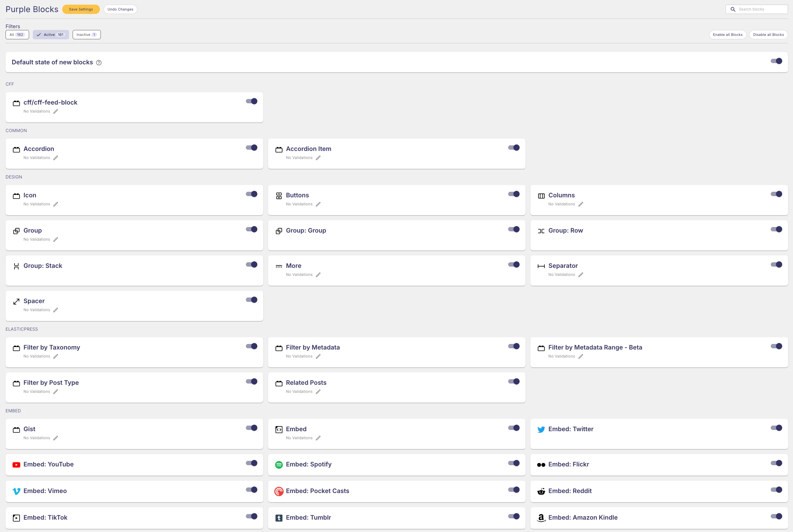Click the Undo Changes button
This screenshot has width=793, height=532.
pyautogui.click(x=120, y=10)
